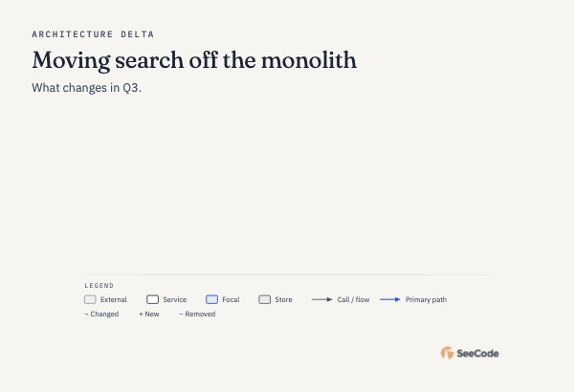Click the External legend box icon
The height and width of the screenshot is (392, 574).
coord(90,299)
